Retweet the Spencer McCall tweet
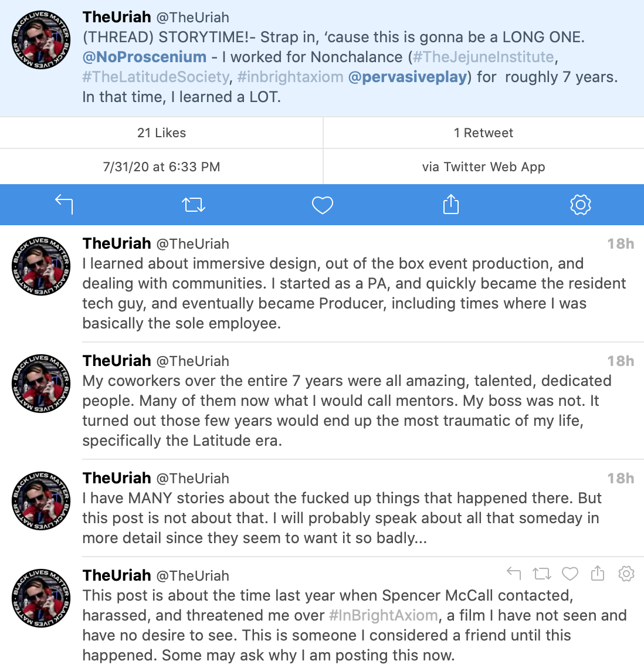This screenshot has height=671, width=644. click(x=541, y=574)
